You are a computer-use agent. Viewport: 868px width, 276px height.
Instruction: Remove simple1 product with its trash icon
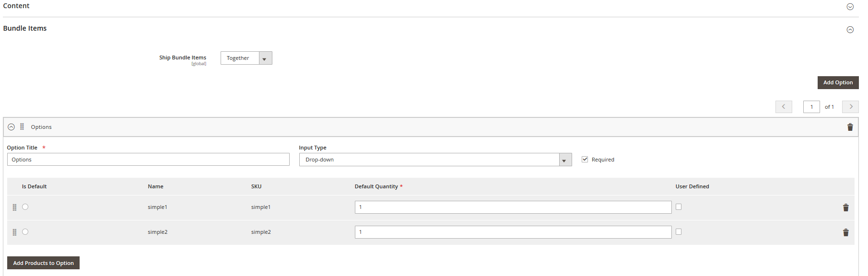tap(845, 207)
